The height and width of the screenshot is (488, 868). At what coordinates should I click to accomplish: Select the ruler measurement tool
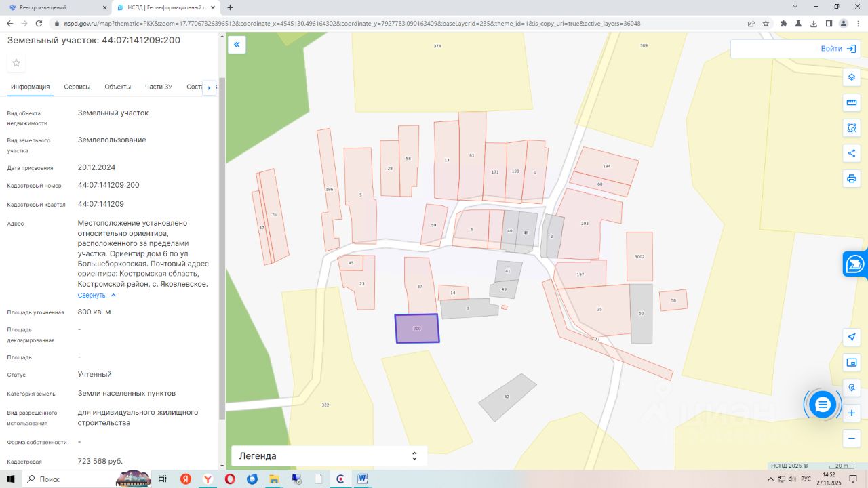(x=852, y=102)
